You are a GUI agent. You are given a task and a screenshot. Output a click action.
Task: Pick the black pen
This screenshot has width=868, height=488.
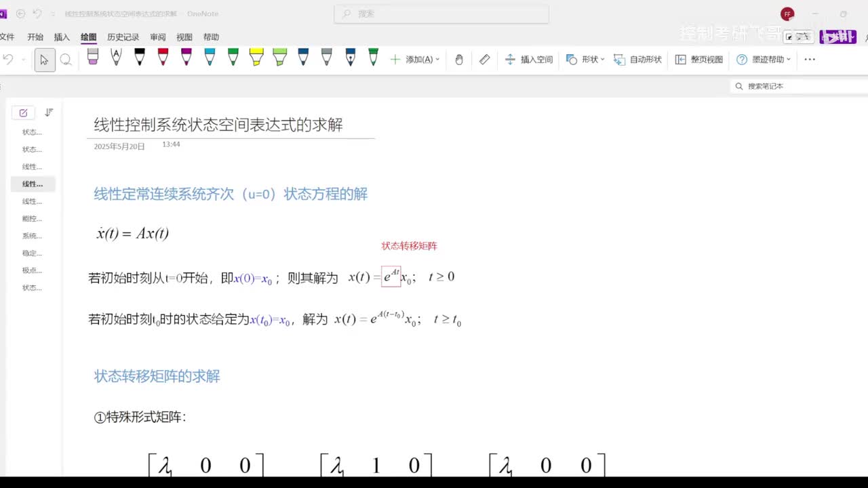click(x=140, y=58)
